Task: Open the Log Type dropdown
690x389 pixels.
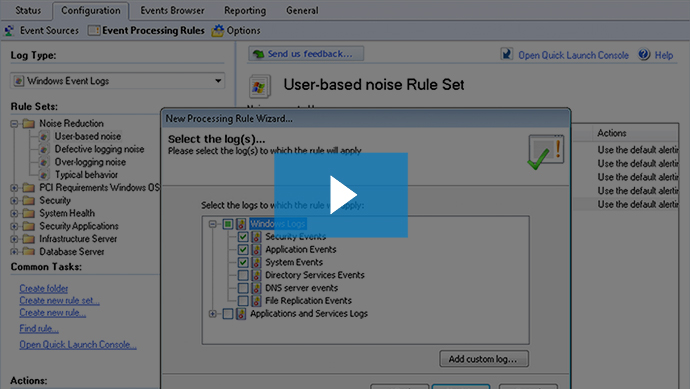Action: pos(117,81)
